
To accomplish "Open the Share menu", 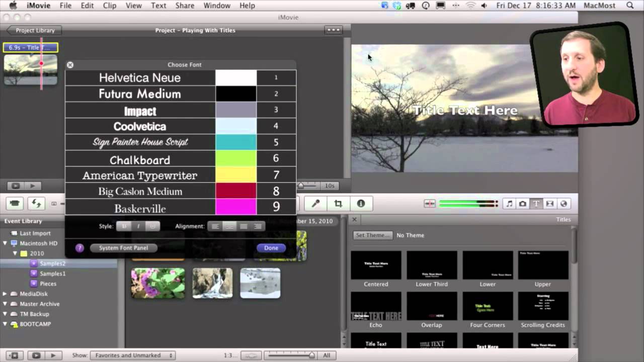I will [x=185, y=6].
